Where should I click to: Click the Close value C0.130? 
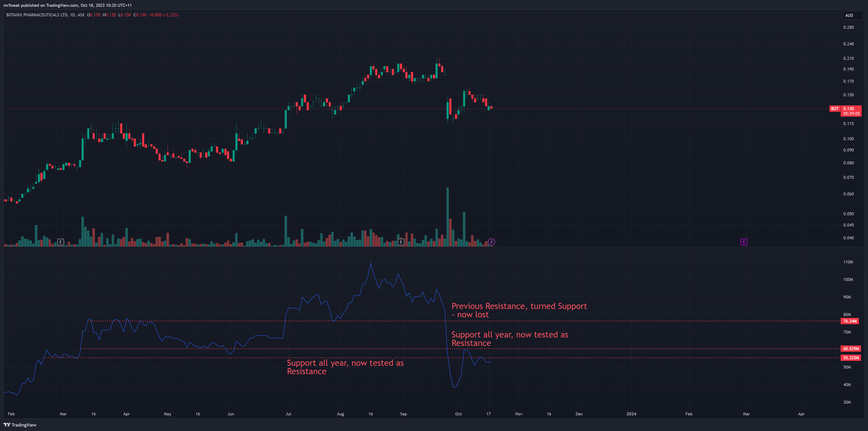[x=140, y=15]
